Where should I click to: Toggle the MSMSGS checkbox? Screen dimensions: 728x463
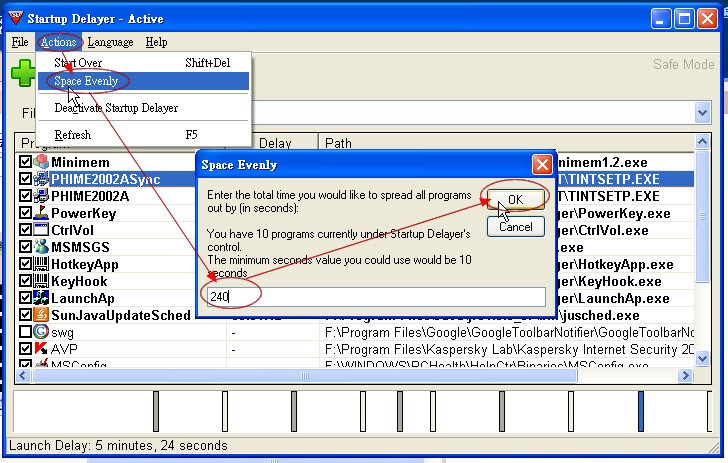[26, 247]
